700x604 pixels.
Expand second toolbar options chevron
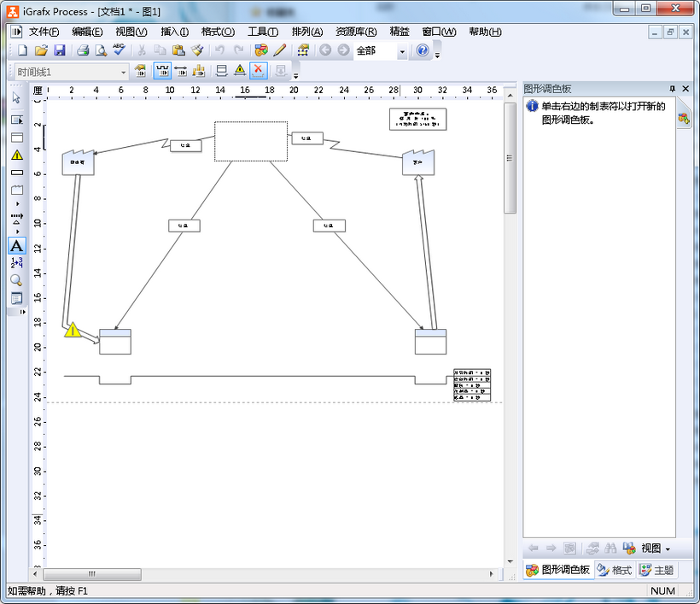point(295,76)
